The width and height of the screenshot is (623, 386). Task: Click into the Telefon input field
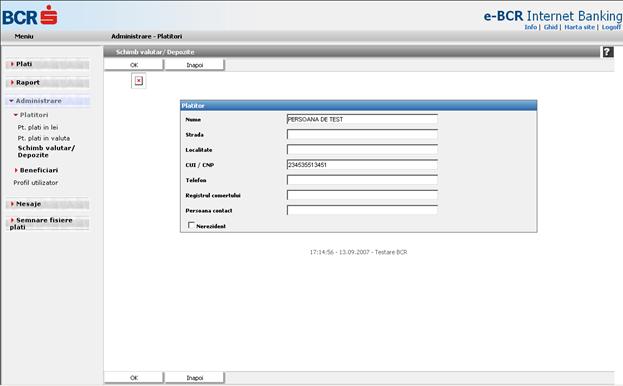click(362, 180)
